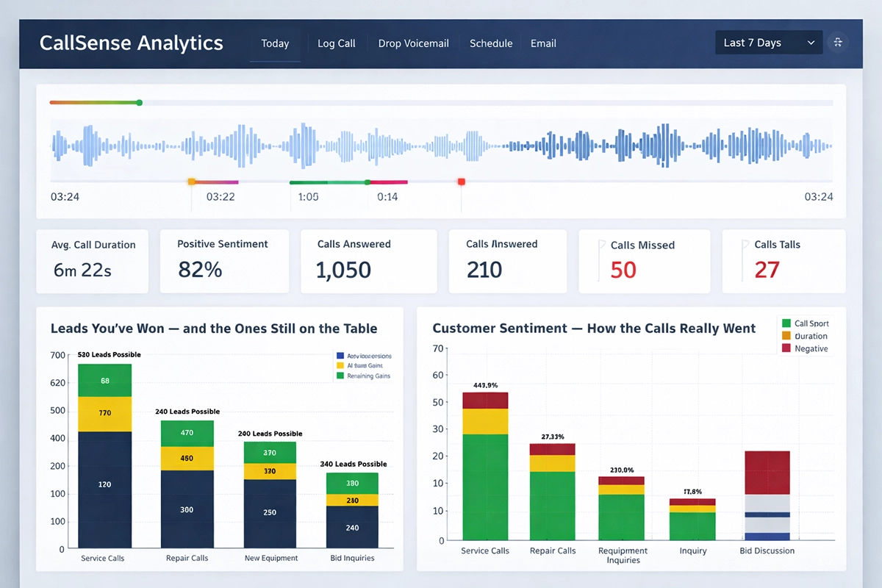Click the Drop Voicemail button

pos(413,43)
